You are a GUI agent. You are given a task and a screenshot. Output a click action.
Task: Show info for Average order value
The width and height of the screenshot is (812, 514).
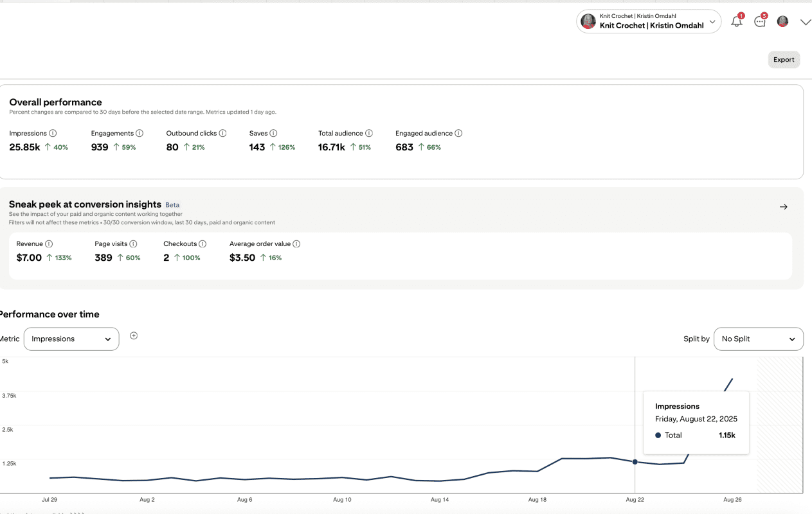[296, 244]
